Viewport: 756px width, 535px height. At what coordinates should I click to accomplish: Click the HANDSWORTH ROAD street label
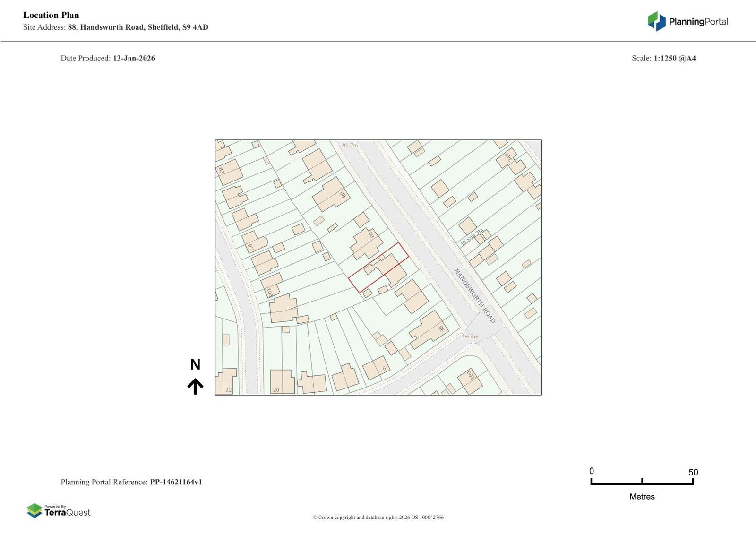tap(474, 296)
